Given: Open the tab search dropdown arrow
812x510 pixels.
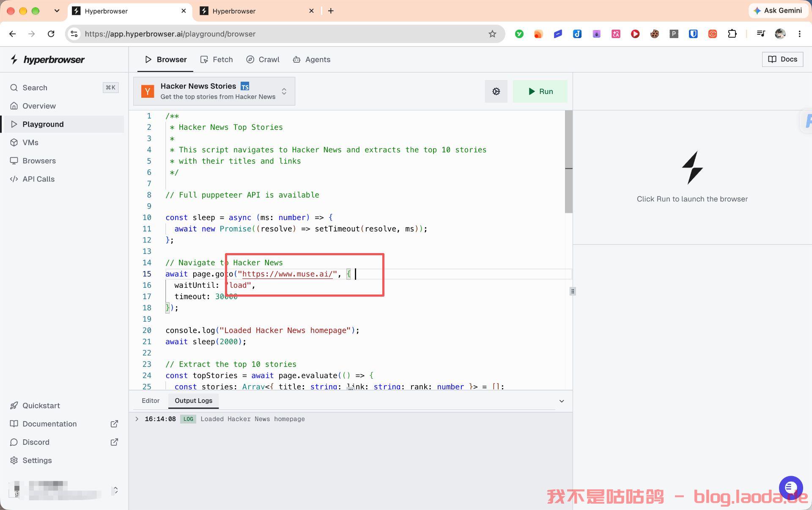Looking at the screenshot, I should tap(57, 11).
